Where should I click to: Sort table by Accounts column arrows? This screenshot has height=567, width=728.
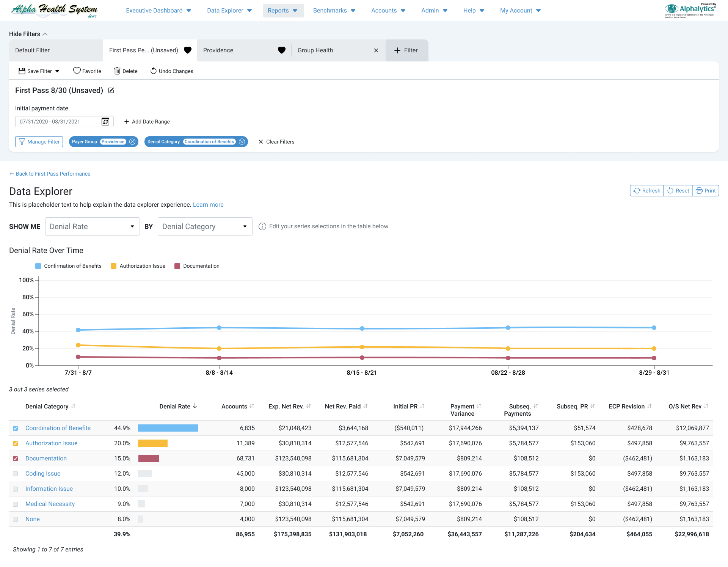point(252,406)
